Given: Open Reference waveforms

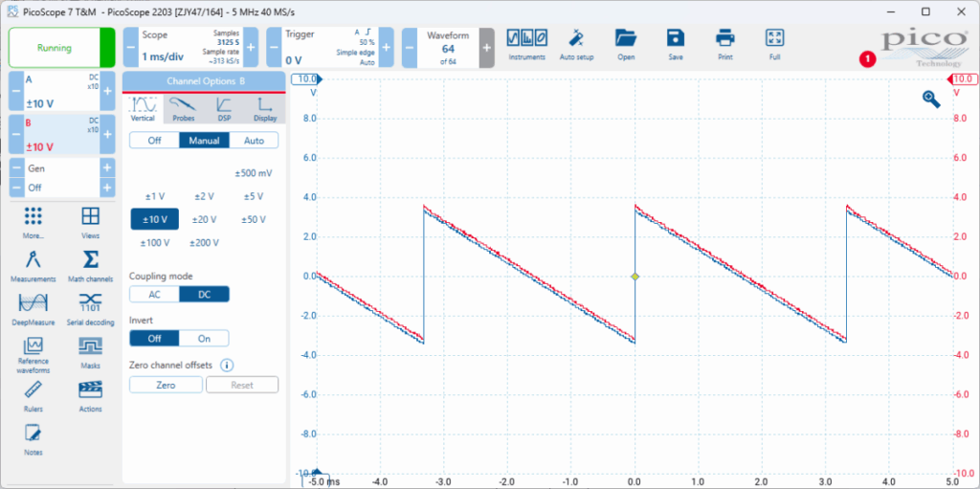Looking at the screenshot, I should tap(33, 355).
